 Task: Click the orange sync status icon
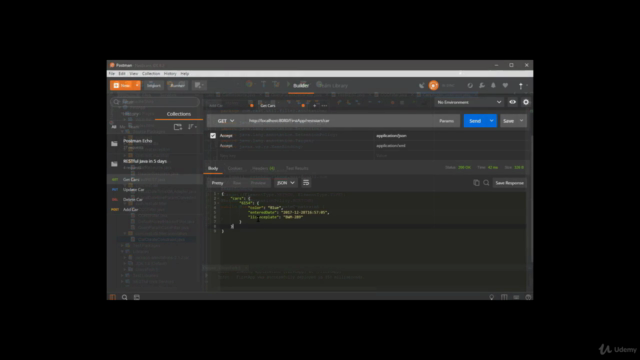pyautogui.click(x=433, y=85)
